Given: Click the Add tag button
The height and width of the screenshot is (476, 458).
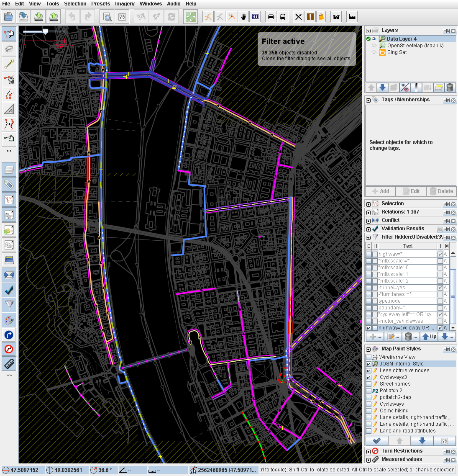Looking at the screenshot, I should pos(380,191).
